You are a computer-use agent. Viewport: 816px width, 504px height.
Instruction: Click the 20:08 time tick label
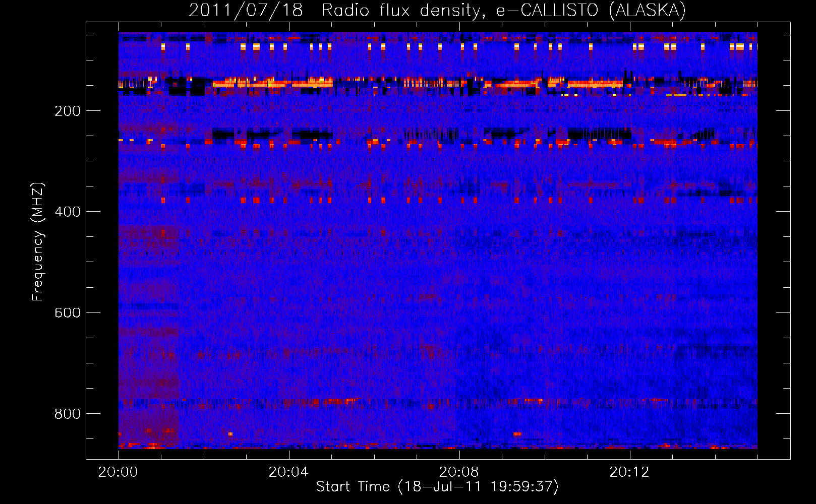tap(459, 472)
